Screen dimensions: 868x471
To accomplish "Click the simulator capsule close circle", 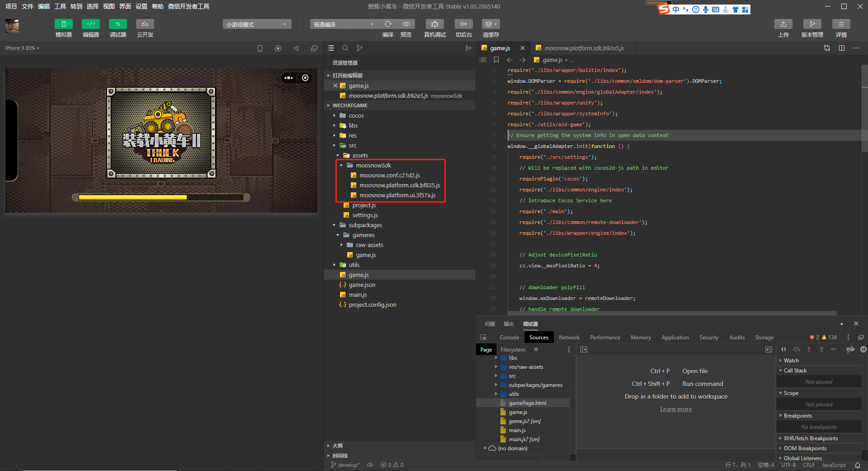I will [306, 78].
